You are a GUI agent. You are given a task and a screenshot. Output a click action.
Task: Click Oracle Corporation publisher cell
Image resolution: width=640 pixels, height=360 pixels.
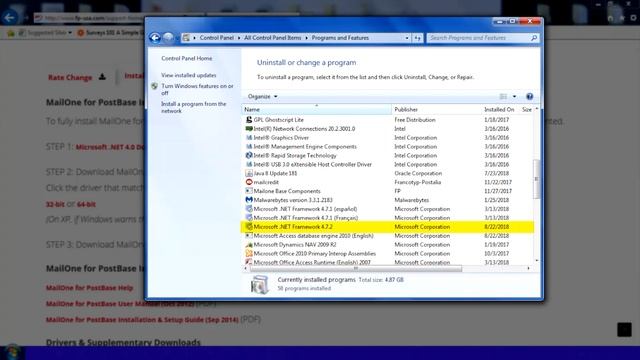(x=418, y=173)
